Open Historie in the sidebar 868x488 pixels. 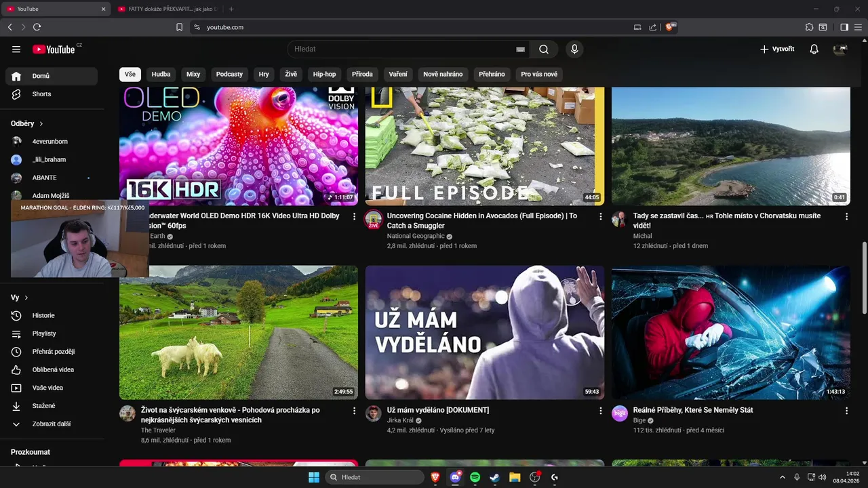pyautogui.click(x=52, y=315)
